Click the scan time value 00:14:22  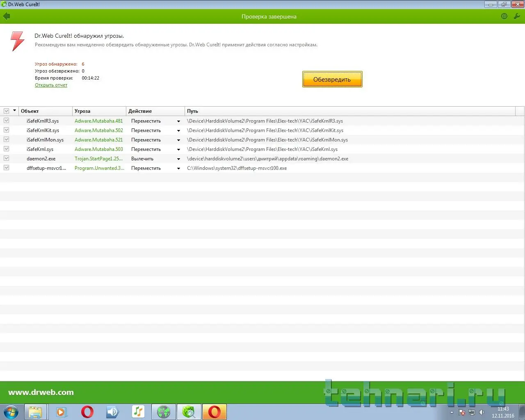click(90, 78)
